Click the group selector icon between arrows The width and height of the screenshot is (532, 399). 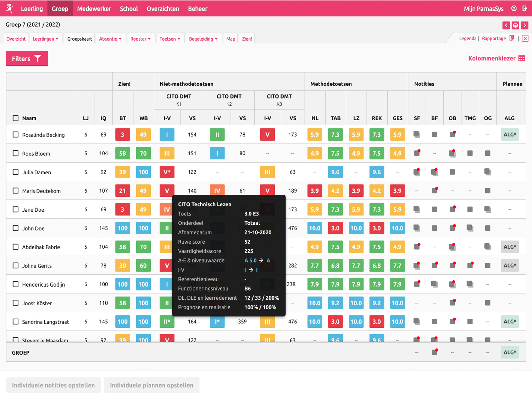point(515,25)
